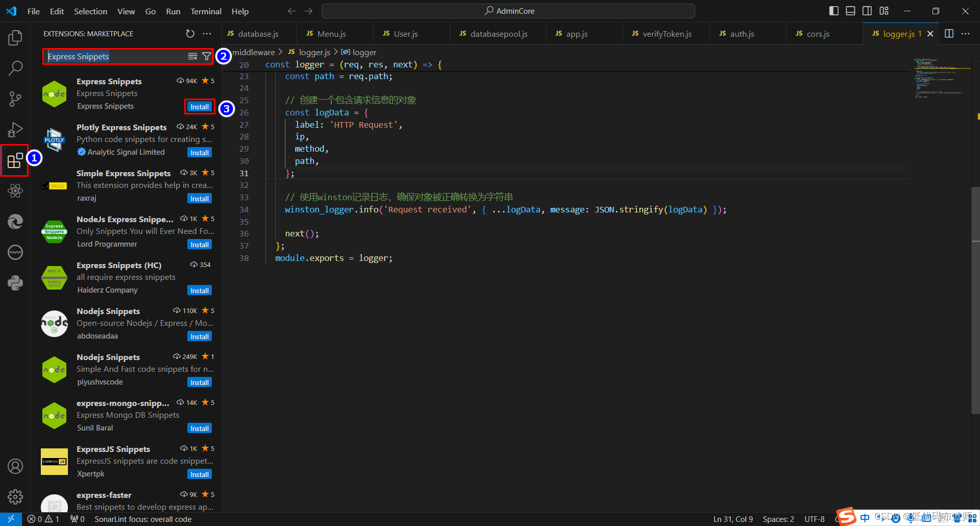Open the Help menu
Image resolution: width=980 pixels, height=526 pixels.
(x=240, y=11)
